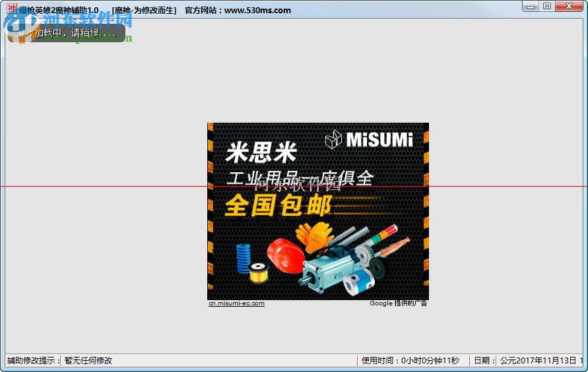588x372 pixels.
Task: Close the 魔神辅助 window
Action: pos(570,7)
